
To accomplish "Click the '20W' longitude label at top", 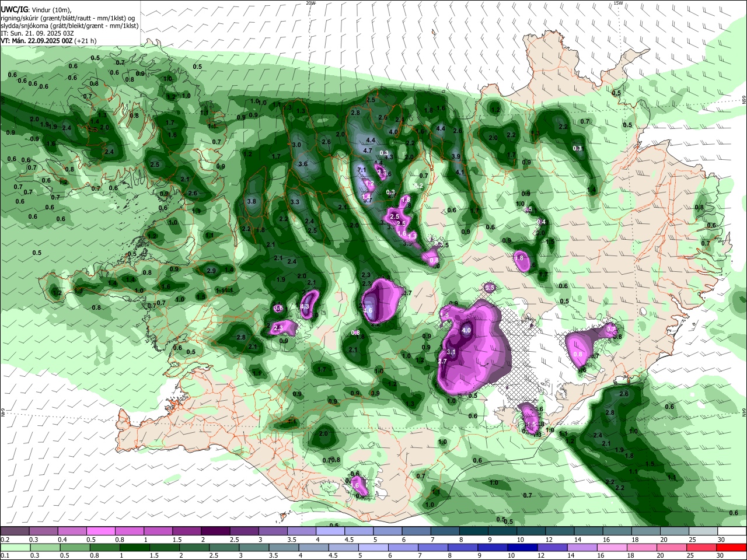I will click(310, 3).
